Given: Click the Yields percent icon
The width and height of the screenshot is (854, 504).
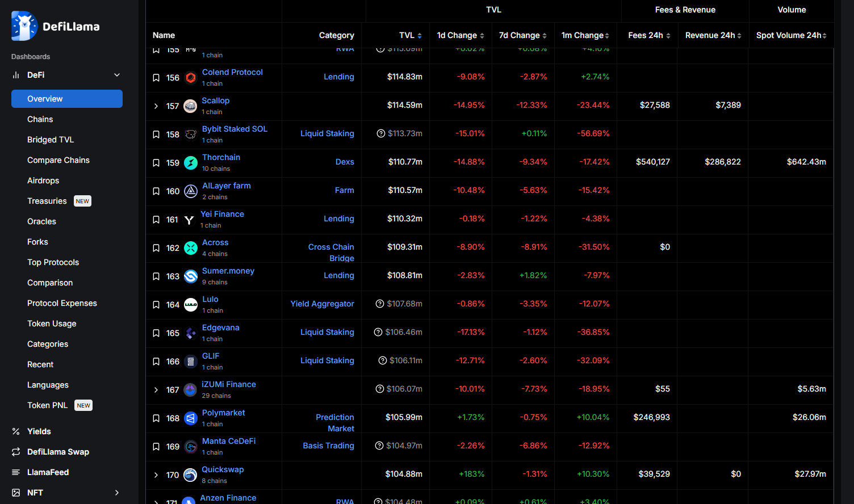Looking at the screenshot, I should 16,431.
